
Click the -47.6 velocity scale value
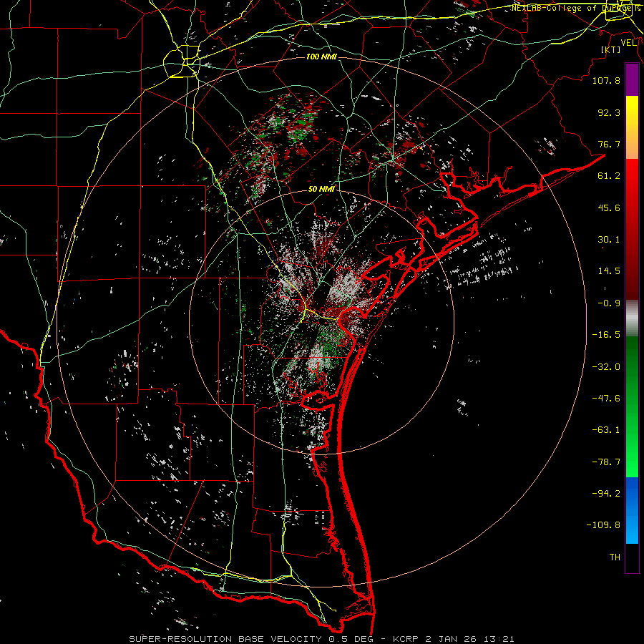(606, 399)
